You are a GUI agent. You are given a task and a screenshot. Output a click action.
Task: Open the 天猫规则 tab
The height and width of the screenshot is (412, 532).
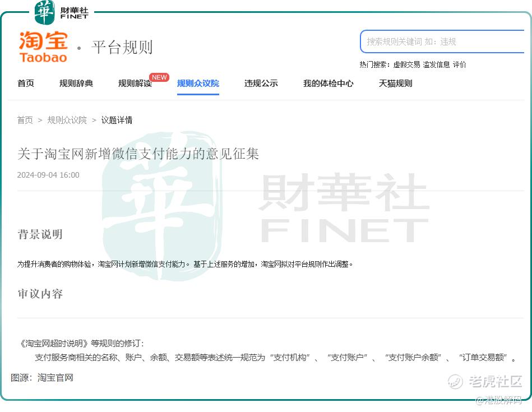point(395,84)
